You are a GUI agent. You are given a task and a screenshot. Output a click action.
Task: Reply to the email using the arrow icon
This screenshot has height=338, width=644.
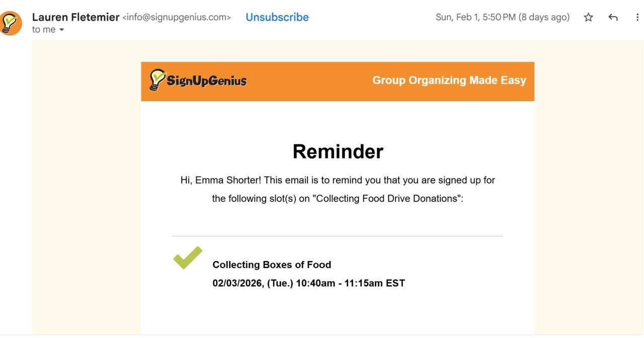(613, 18)
